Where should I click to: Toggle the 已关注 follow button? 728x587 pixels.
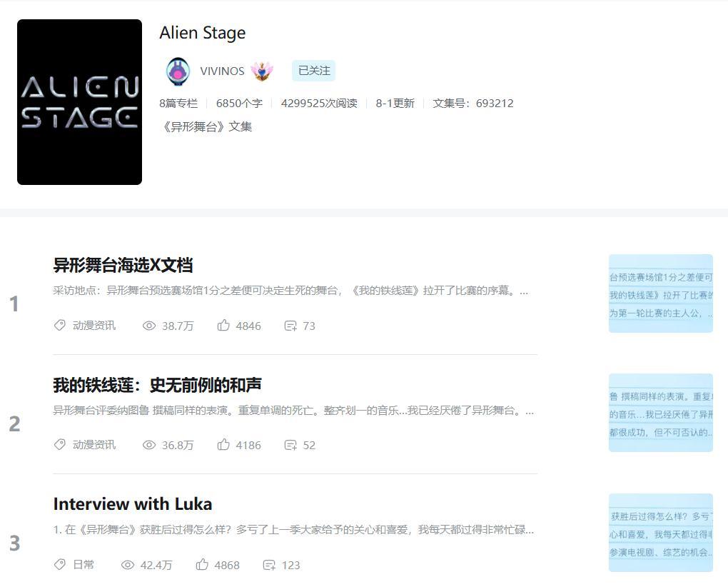click(x=314, y=71)
